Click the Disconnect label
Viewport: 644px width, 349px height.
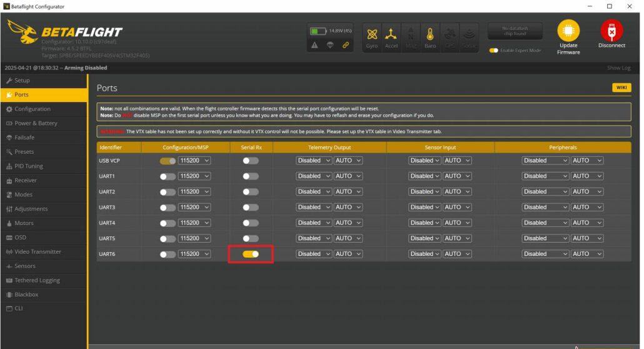pyautogui.click(x=611, y=46)
